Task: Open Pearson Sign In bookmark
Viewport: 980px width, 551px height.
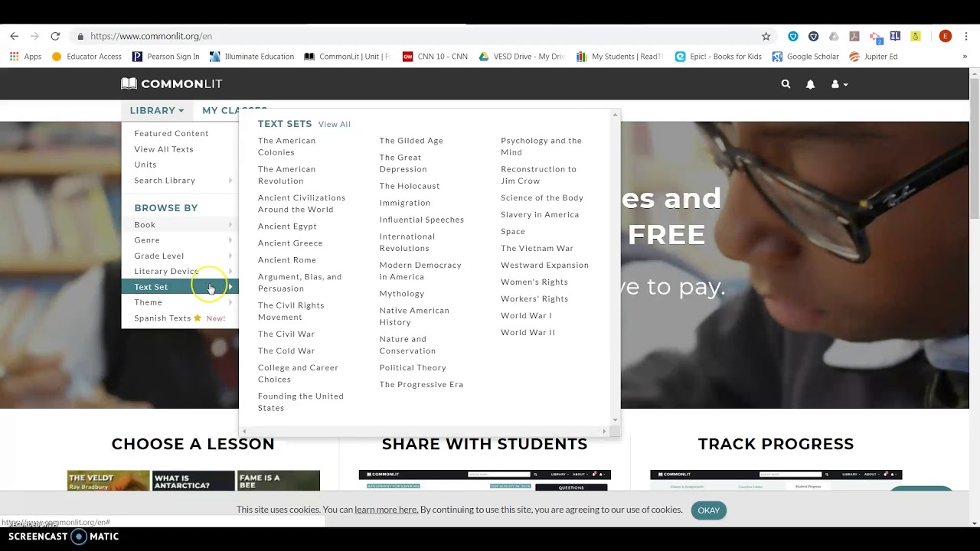Action: [166, 57]
